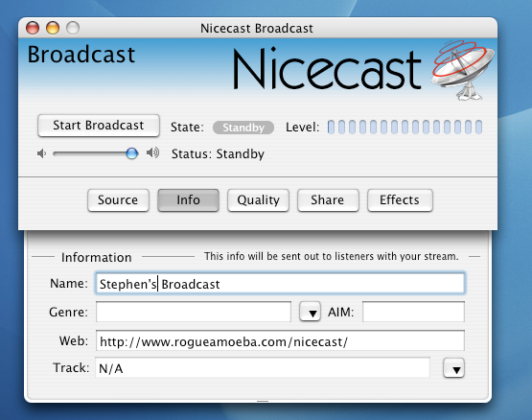Click the drawer resize handle at bottom
Viewport: 532px width, 420px height.
[x=263, y=401]
